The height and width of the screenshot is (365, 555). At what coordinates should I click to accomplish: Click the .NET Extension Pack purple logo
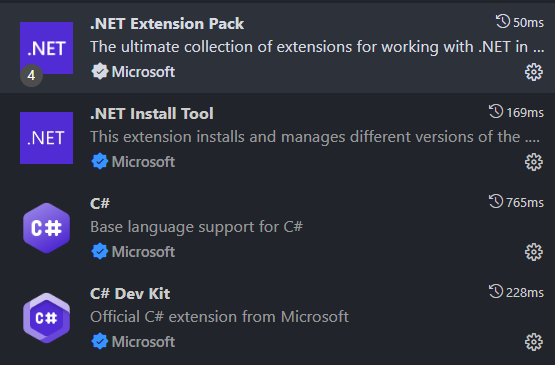coord(46,48)
